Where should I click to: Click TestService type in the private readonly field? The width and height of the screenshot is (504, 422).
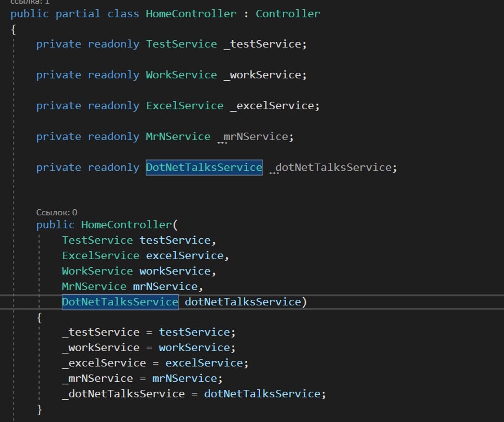182,44
